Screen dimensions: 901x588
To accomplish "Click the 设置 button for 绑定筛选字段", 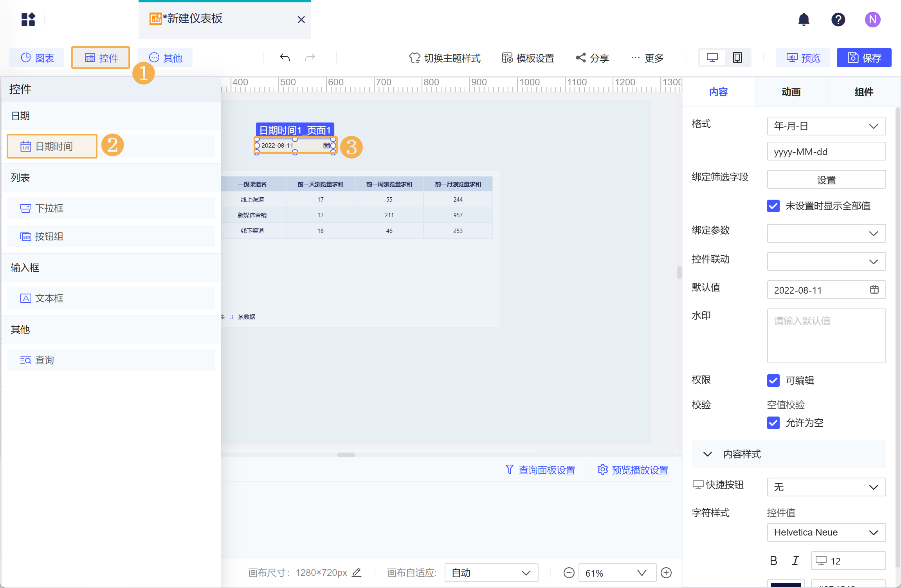I will click(x=826, y=180).
